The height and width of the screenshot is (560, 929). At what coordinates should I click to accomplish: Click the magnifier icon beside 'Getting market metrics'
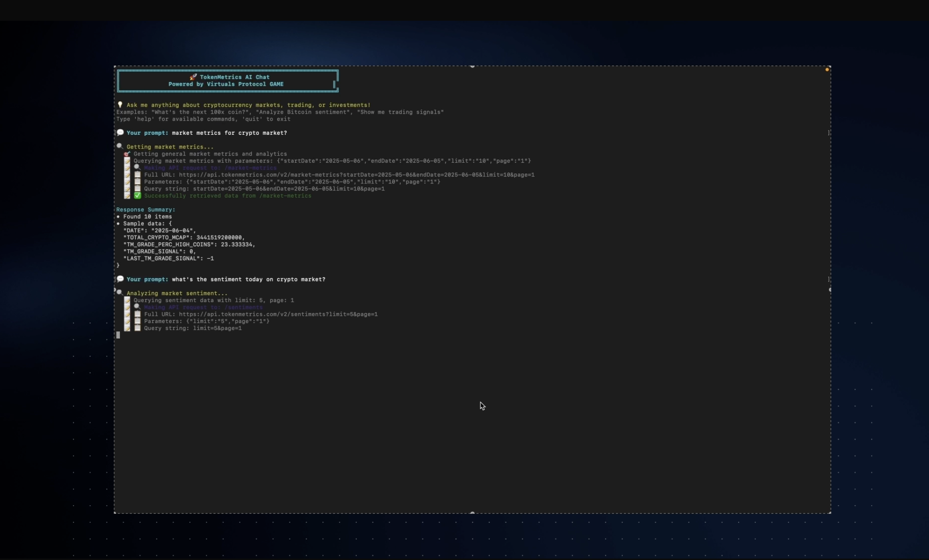click(x=120, y=146)
